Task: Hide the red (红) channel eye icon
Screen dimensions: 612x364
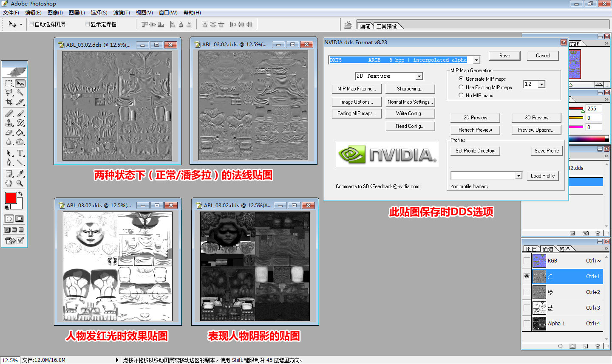Action: 527,277
